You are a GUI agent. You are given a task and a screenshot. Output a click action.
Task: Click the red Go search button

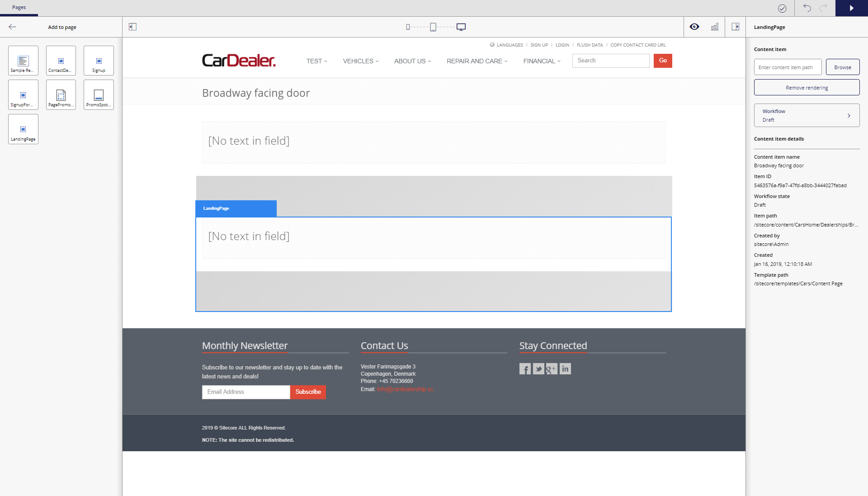click(663, 61)
